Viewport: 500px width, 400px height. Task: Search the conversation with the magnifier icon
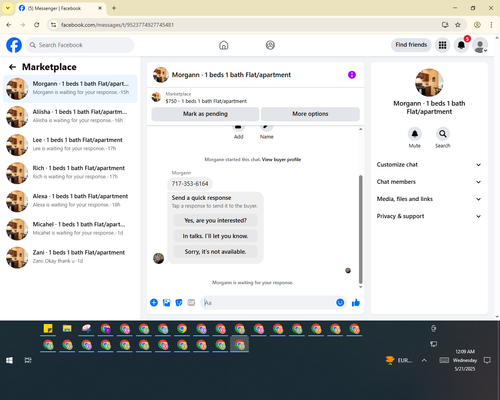[442, 134]
